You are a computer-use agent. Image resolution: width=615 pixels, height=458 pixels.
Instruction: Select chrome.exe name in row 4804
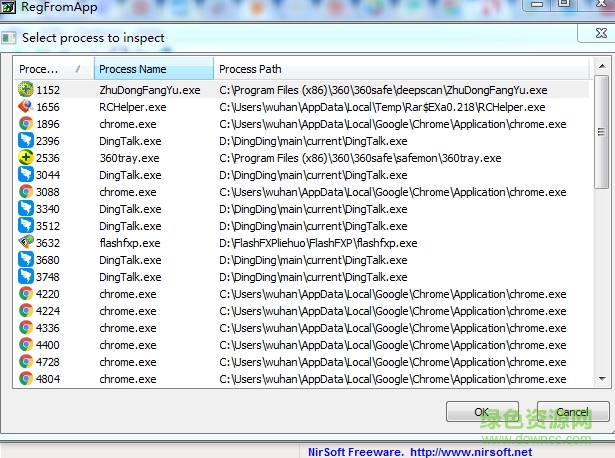[x=128, y=379]
